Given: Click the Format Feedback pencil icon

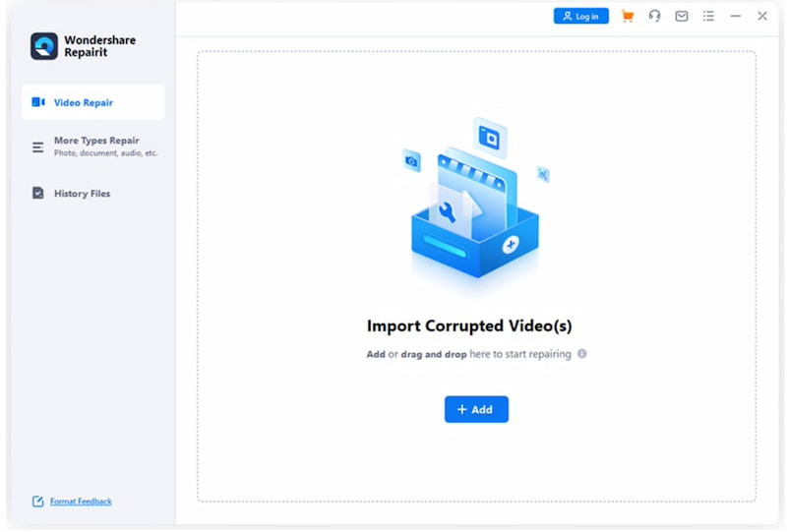Looking at the screenshot, I should [x=37, y=502].
